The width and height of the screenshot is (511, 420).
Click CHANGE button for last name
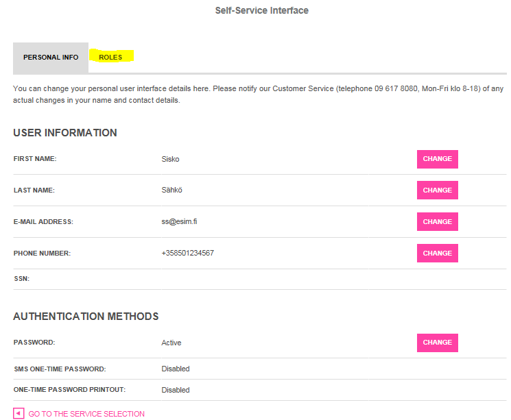438,190
